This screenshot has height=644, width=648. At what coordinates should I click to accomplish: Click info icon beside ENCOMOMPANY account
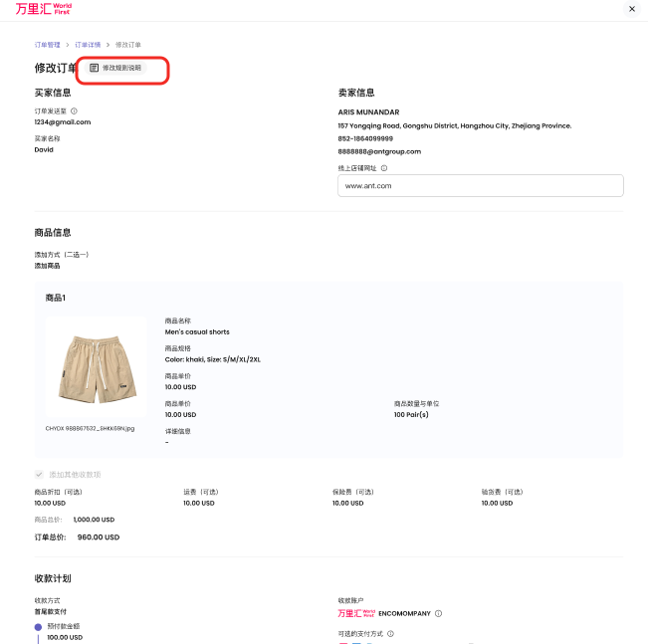tap(438, 613)
